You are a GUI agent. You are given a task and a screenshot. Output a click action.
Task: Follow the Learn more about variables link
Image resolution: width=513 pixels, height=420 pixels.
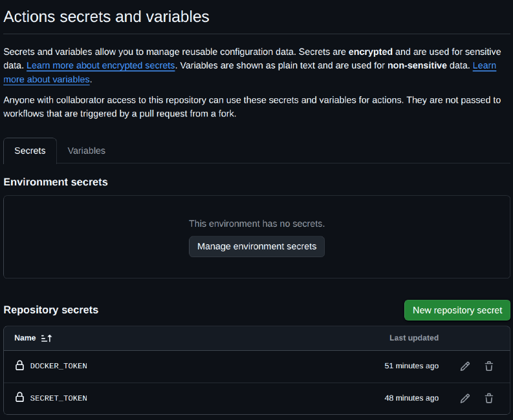coord(47,79)
